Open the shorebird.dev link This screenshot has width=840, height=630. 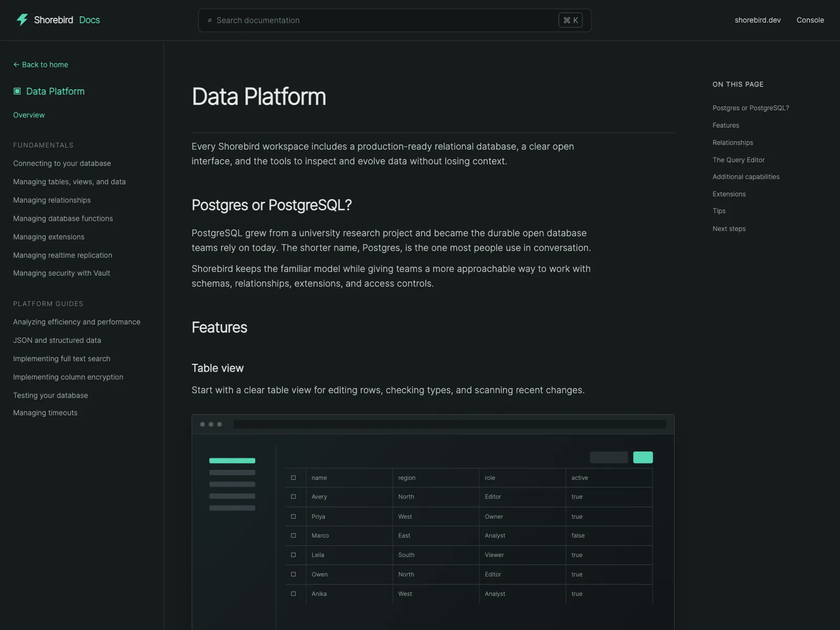[x=758, y=20]
